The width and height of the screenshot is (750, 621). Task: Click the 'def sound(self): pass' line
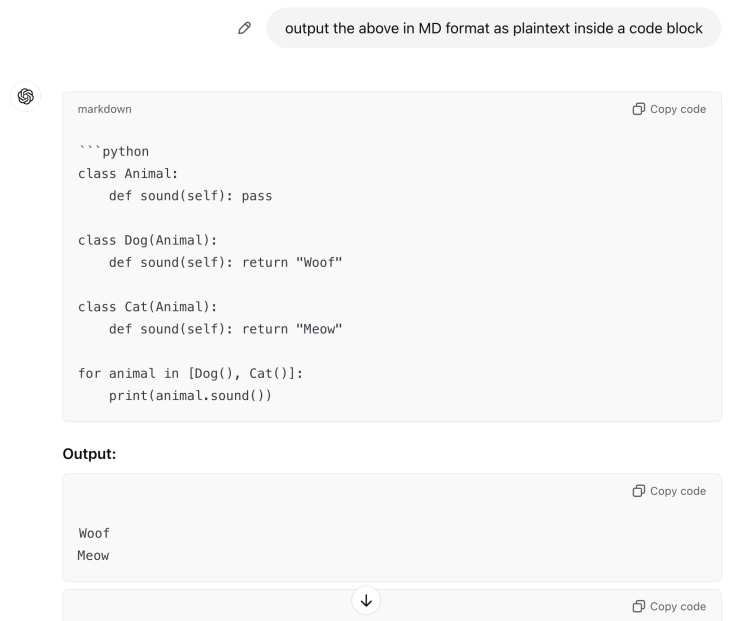pos(190,196)
